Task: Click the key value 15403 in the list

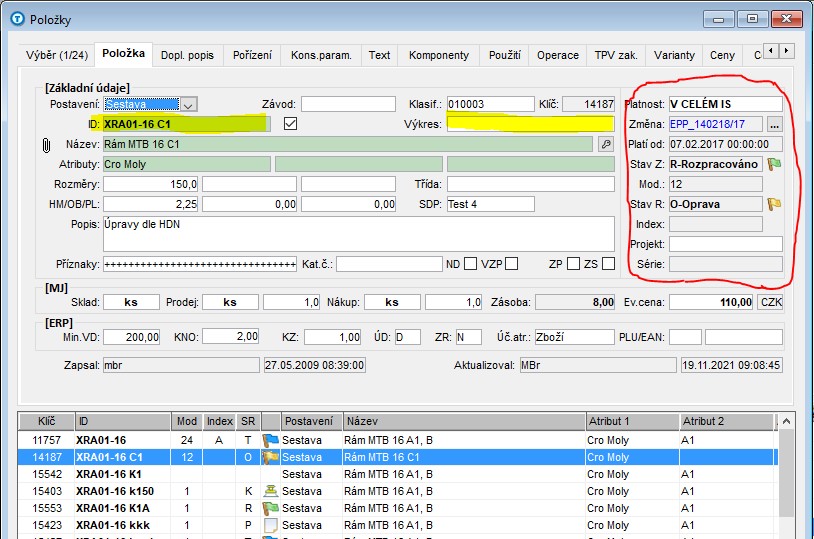Action: click(x=47, y=491)
